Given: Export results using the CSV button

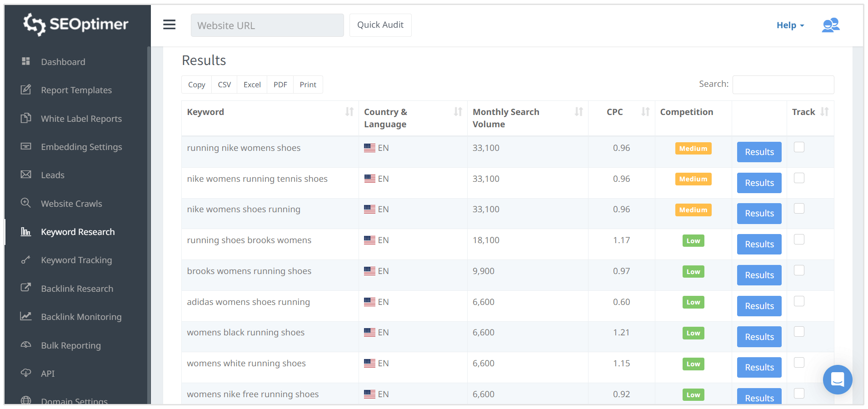Looking at the screenshot, I should coord(224,85).
